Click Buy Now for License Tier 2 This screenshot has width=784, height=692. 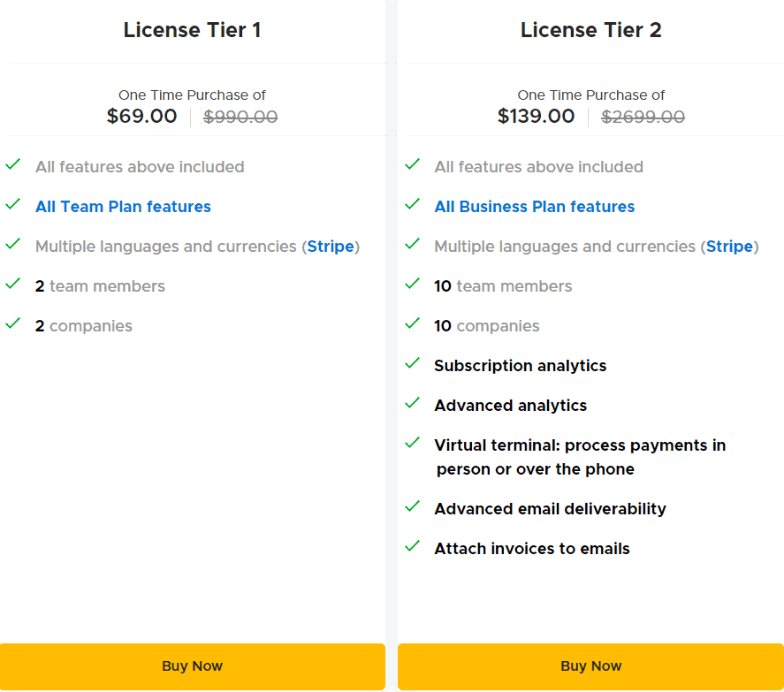click(x=590, y=666)
